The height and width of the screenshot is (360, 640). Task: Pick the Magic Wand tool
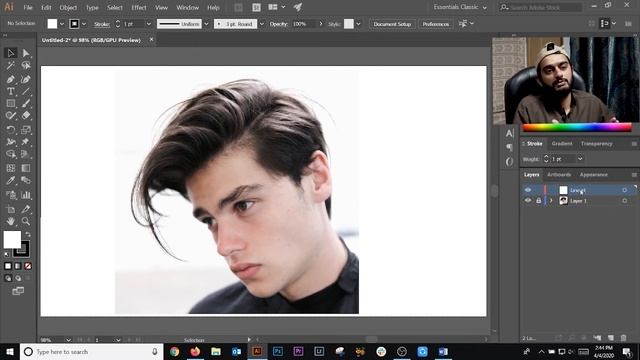click(x=11, y=66)
